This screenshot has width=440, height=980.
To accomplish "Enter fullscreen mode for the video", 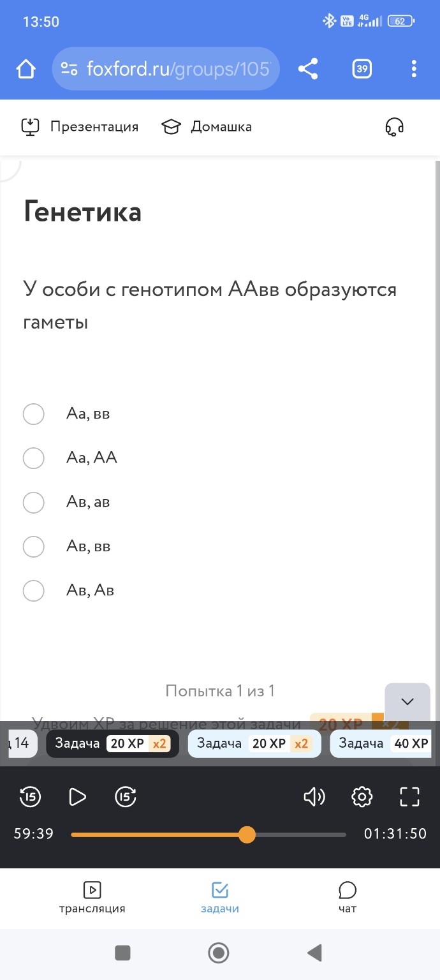I will (x=409, y=796).
